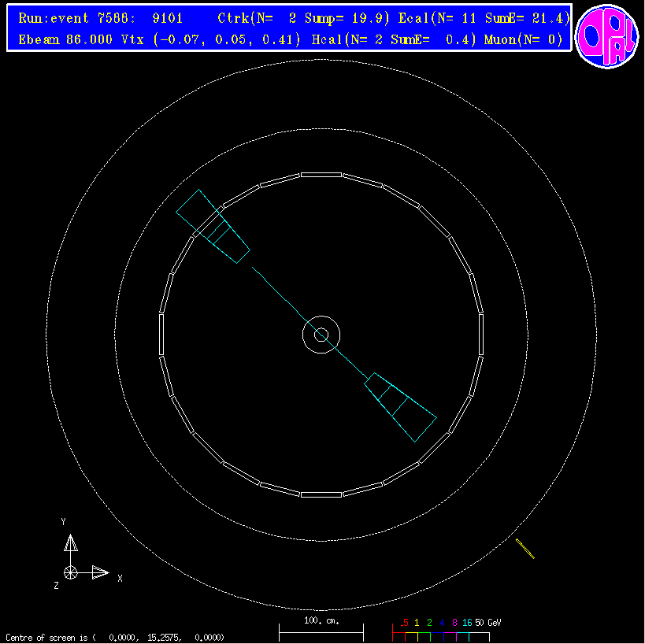
Task: Click the Ebeam 86.000 readout
Action: coord(66,39)
